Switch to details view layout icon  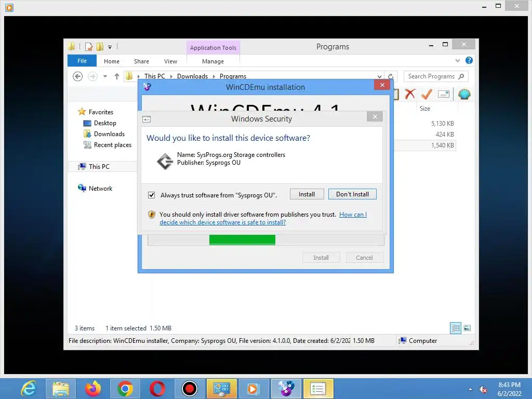[x=456, y=328]
